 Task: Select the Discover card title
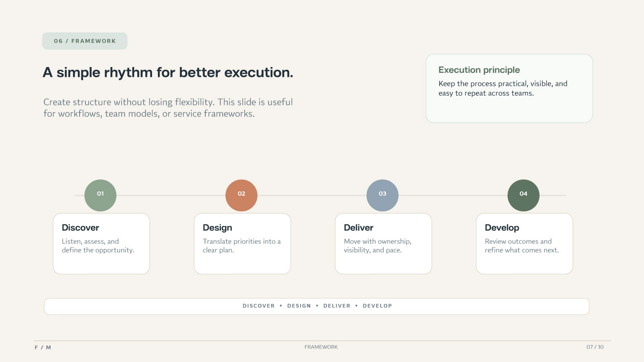click(x=80, y=227)
